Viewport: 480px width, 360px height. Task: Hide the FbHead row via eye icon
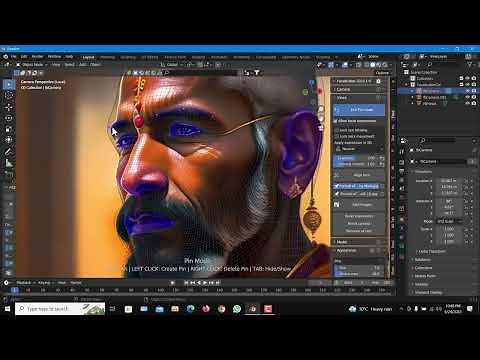pos(467,103)
